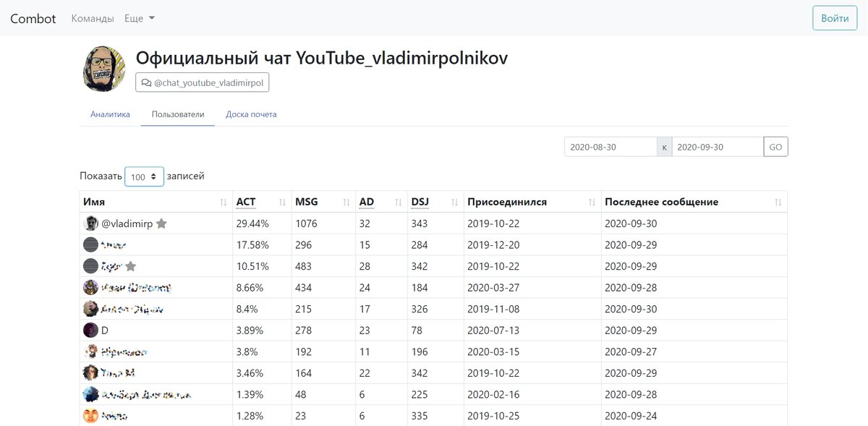Click the 29.44% ACT value
The height and width of the screenshot is (426, 868).
252,224
